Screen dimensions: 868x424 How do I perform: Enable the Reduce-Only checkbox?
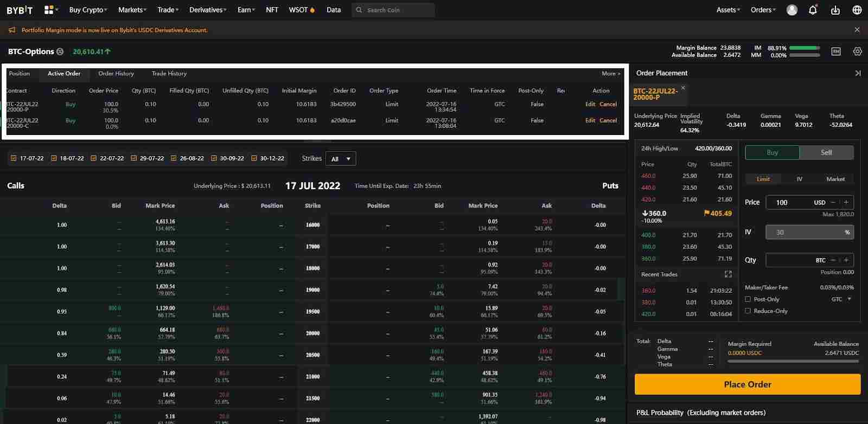(x=748, y=311)
